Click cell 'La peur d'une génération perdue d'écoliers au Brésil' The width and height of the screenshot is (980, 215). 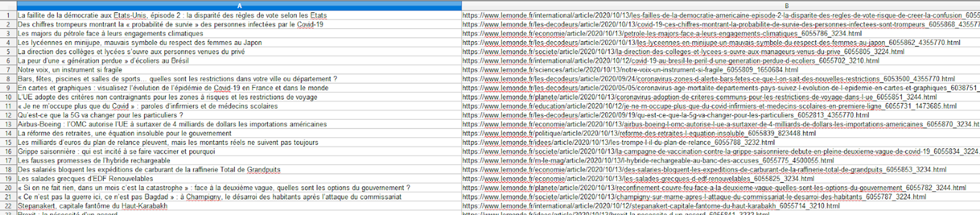coord(239,61)
